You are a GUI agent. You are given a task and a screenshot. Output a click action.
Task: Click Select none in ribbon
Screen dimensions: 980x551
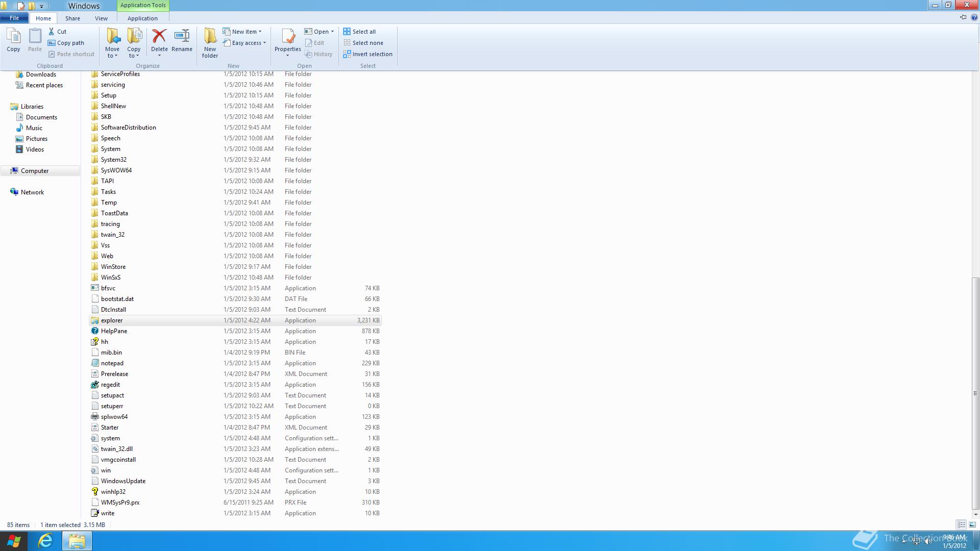[x=363, y=43]
